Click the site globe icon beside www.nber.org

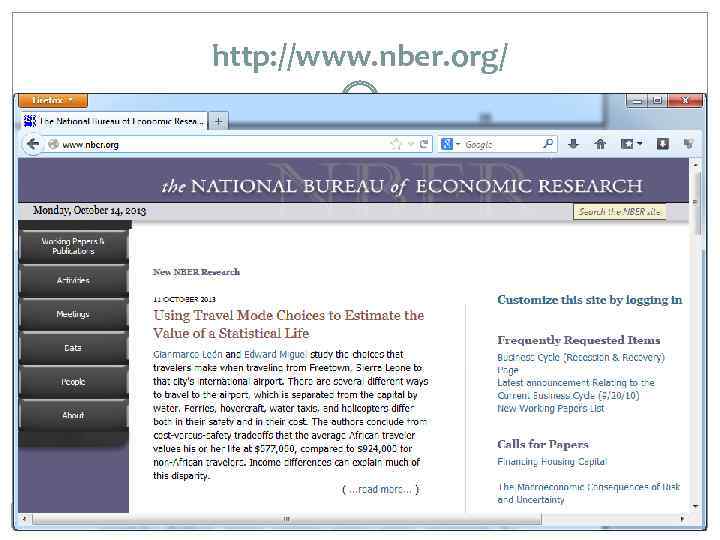point(53,144)
